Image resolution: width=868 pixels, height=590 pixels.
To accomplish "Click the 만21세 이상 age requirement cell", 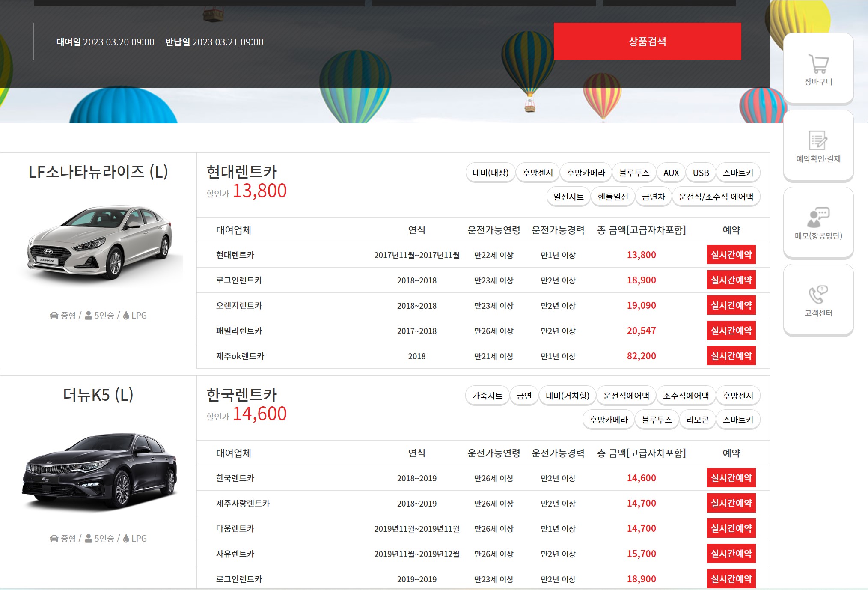I will pyautogui.click(x=493, y=356).
